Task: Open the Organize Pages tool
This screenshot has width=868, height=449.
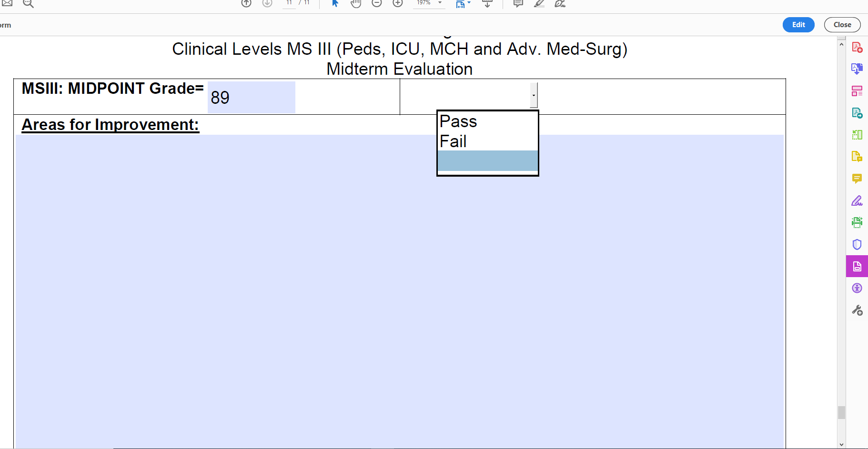Action: [x=858, y=91]
